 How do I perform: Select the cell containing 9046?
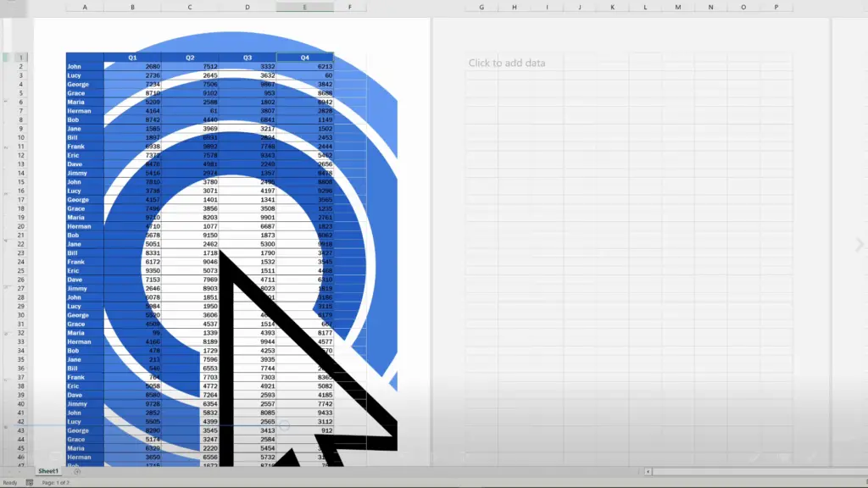[190, 262]
